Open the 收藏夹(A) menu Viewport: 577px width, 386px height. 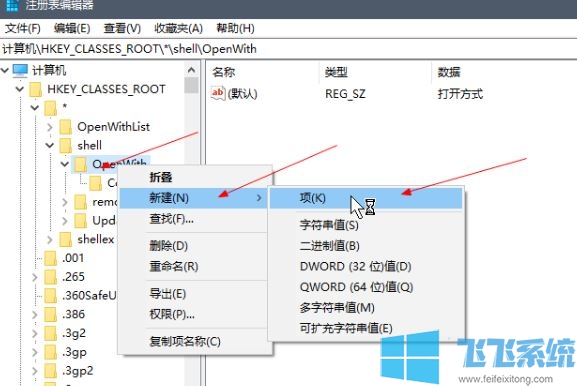pos(178,28)
